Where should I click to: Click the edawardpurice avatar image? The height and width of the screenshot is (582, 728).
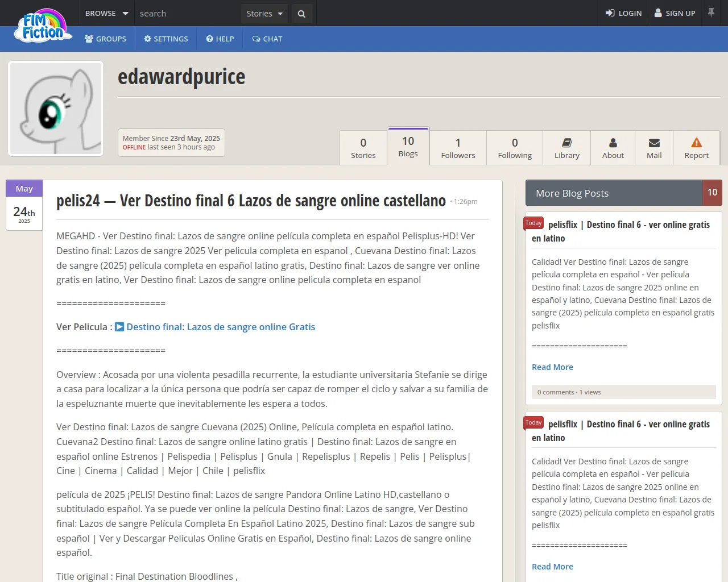56,109
